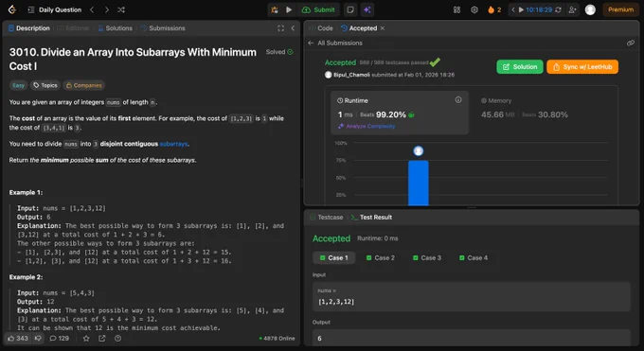Start the timer play control
The height and width of the screenshot is (351, 644).
click(521, 9)
